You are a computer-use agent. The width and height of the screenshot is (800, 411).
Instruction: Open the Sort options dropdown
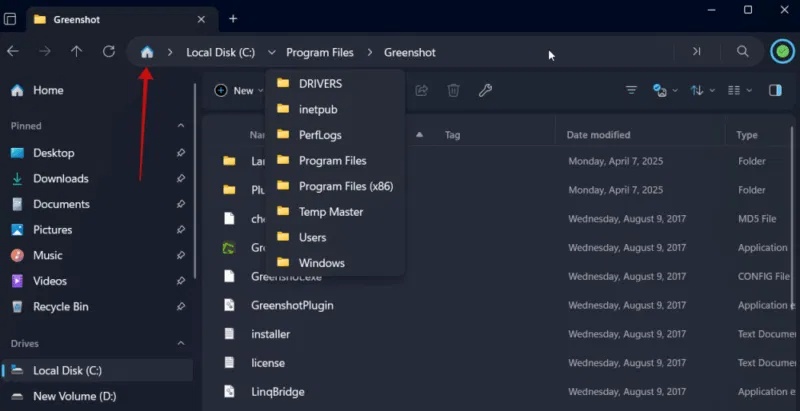tap(703, 90)
